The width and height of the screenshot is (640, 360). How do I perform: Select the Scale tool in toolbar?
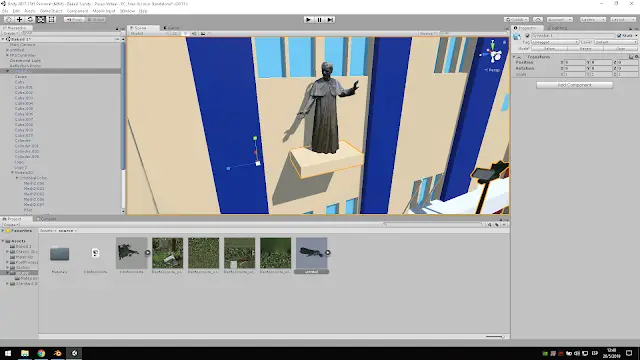pos(41,20)
